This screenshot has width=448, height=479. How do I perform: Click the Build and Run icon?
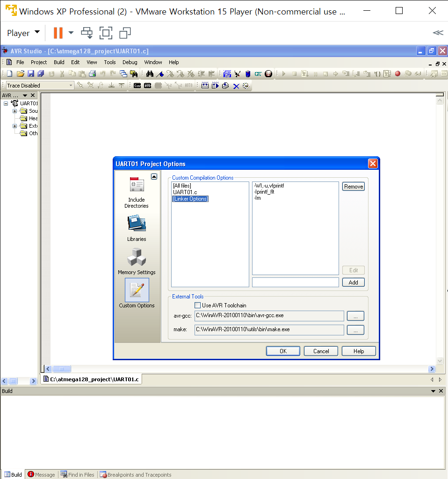point(215,86)
